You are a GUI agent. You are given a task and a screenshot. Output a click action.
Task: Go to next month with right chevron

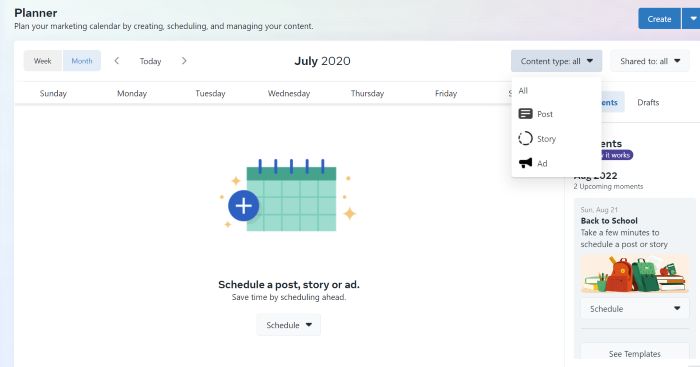point(184,61)
